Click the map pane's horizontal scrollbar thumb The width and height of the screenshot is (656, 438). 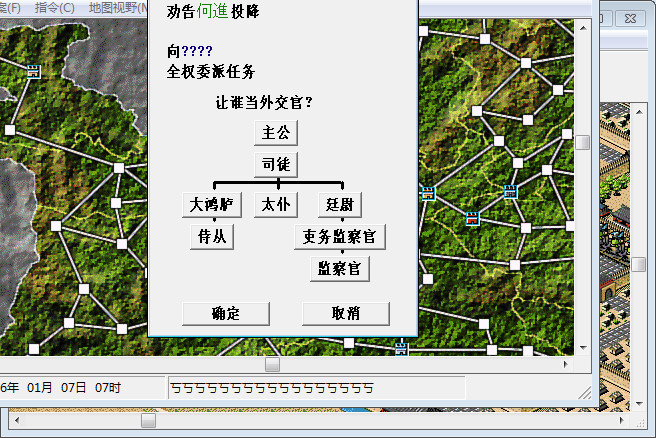tap(272, 364)
